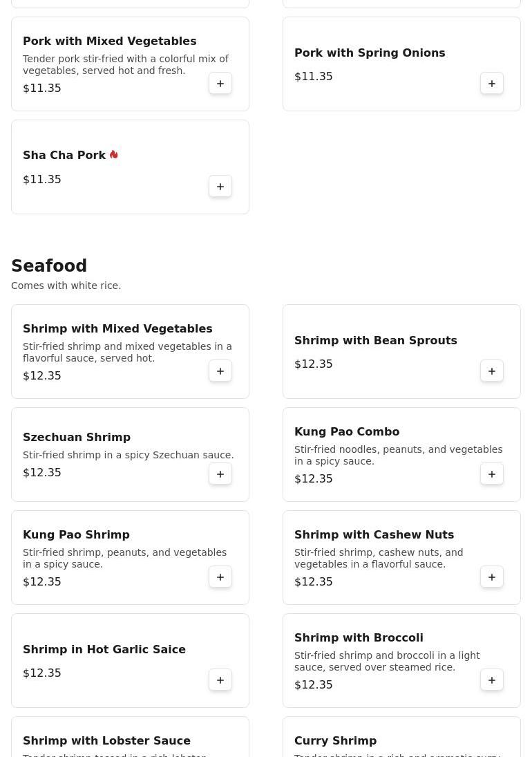The image size is (532, 757).
Task: Select Shrimp with Bean Sprouts price
Action: [314, 364]
